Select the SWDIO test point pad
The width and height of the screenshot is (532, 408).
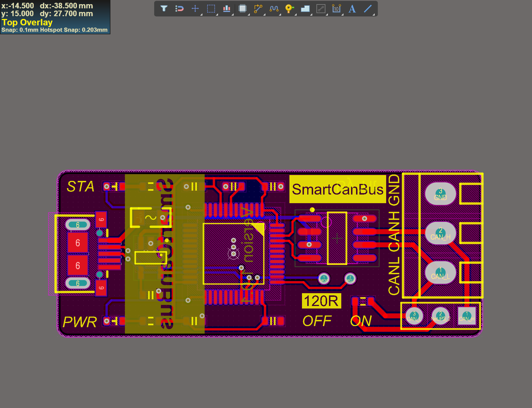tap(324, 278)
